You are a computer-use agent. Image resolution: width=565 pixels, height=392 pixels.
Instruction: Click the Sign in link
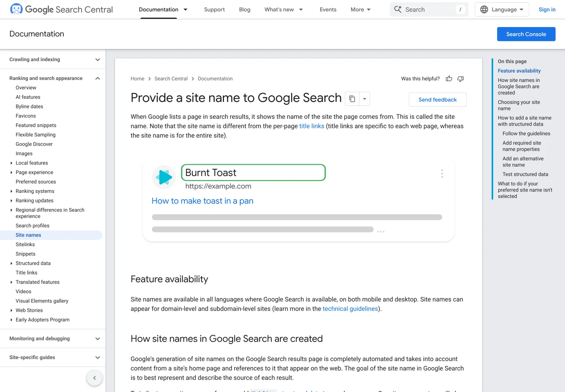coord(547,9)
